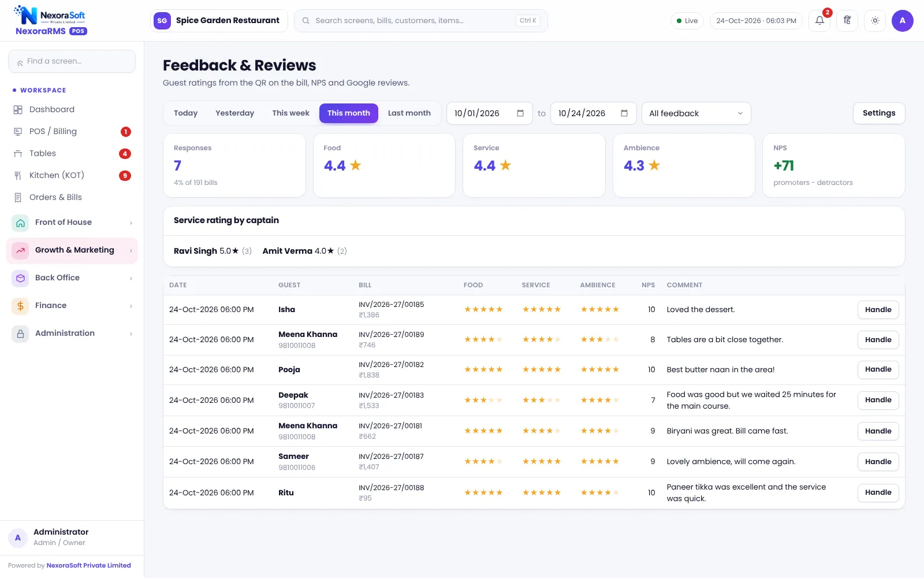Select the Yesterday range tab

tap(234, 113)
